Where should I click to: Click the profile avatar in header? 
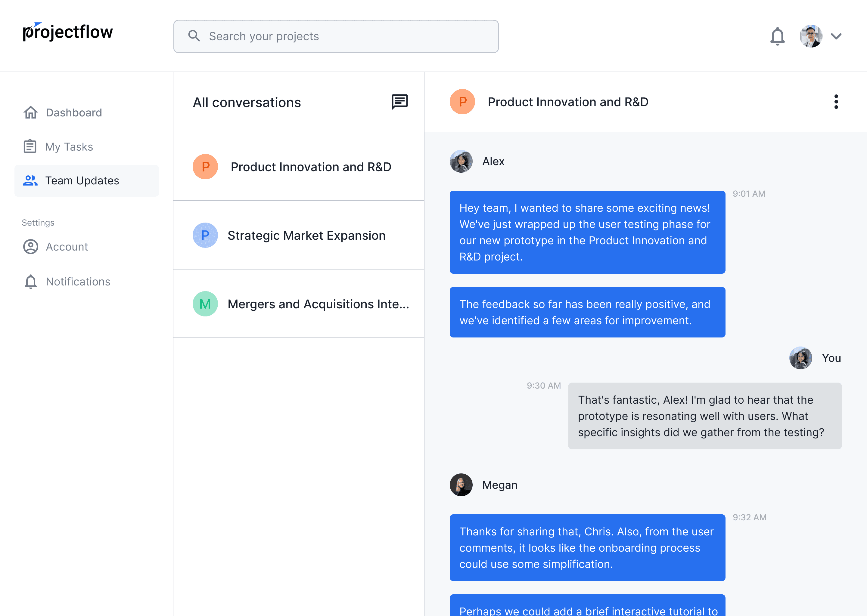(x=811, y=36)
